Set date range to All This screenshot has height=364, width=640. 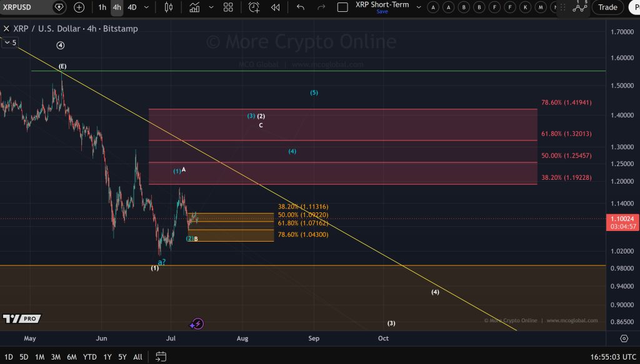tap(138, 357)
